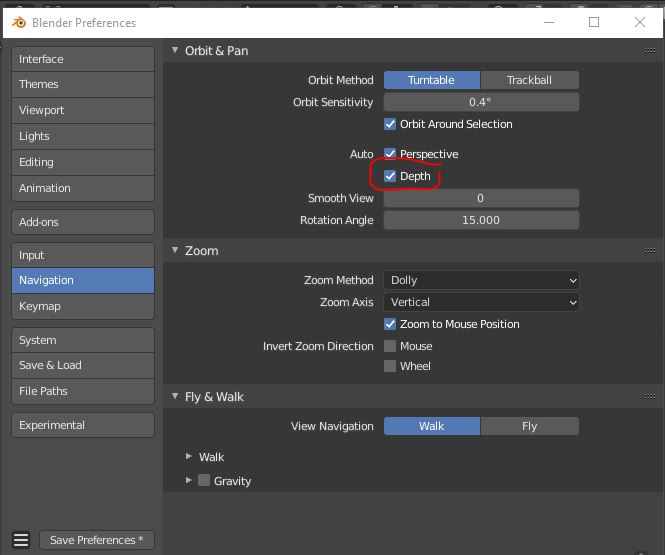
Task: Open the Zoom Method dropdown
Action: pyautogui.click(x=481, y=281)
